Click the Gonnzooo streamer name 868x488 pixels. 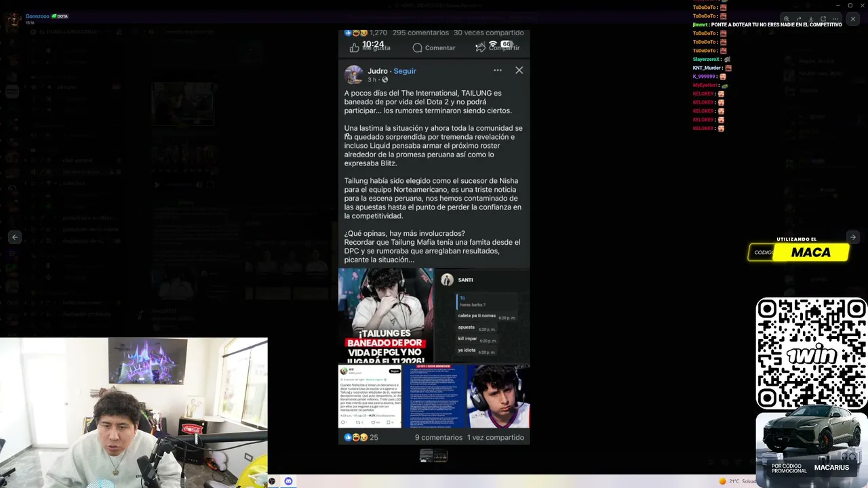[37, 16]
